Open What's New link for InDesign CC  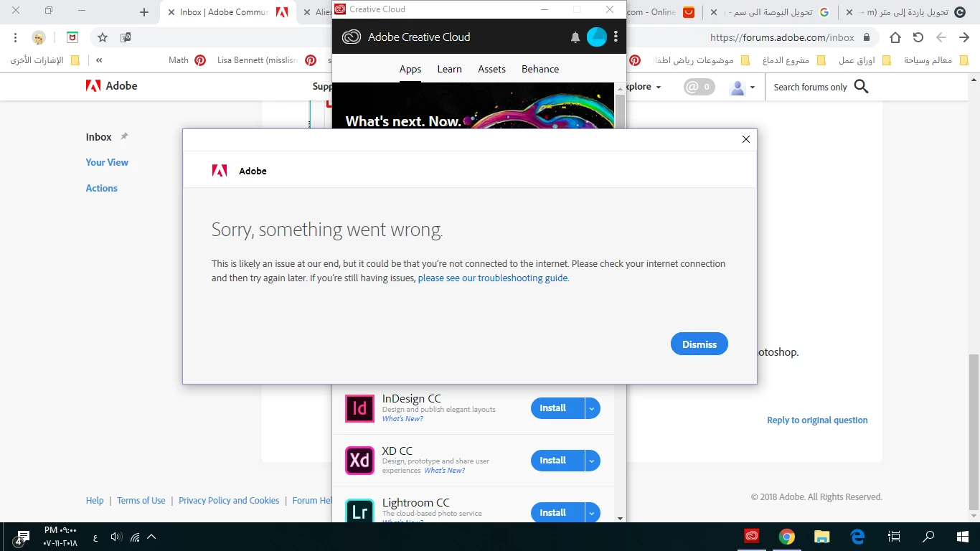pos(402,419)
